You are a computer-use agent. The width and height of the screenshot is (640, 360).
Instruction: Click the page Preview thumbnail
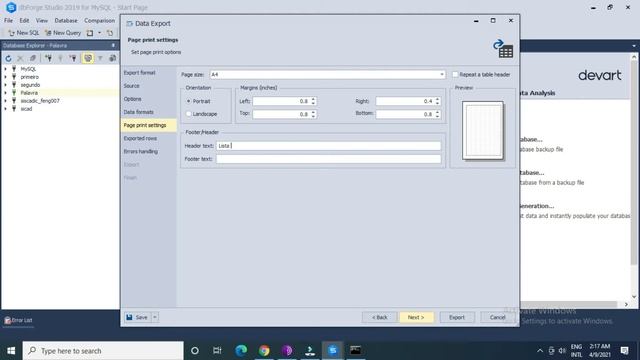coord(483,130)
